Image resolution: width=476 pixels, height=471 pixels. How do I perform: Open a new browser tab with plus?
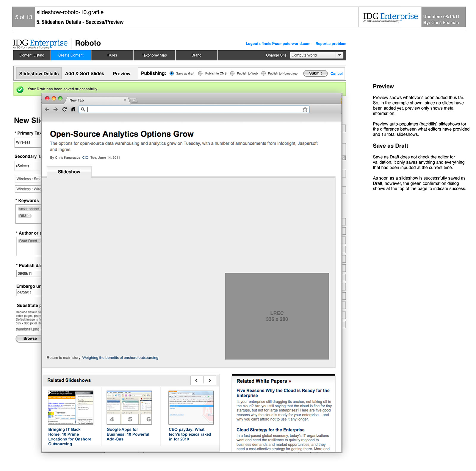click(134, 100)
